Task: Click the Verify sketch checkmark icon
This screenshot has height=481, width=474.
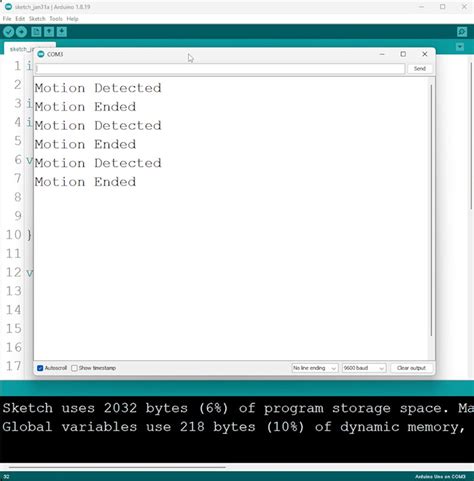Action: point(9,32)
